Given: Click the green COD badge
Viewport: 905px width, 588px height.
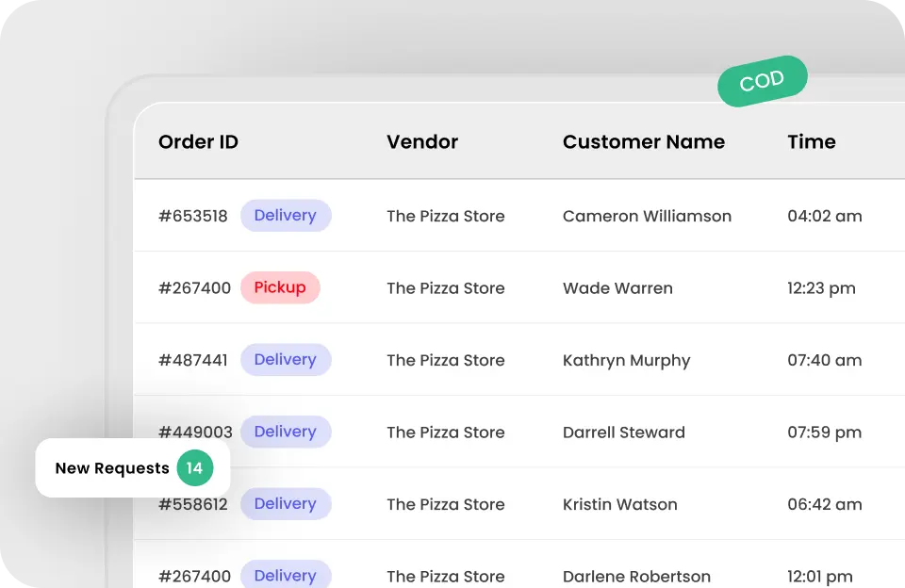Looking at the screenshot, I should 762,81.
